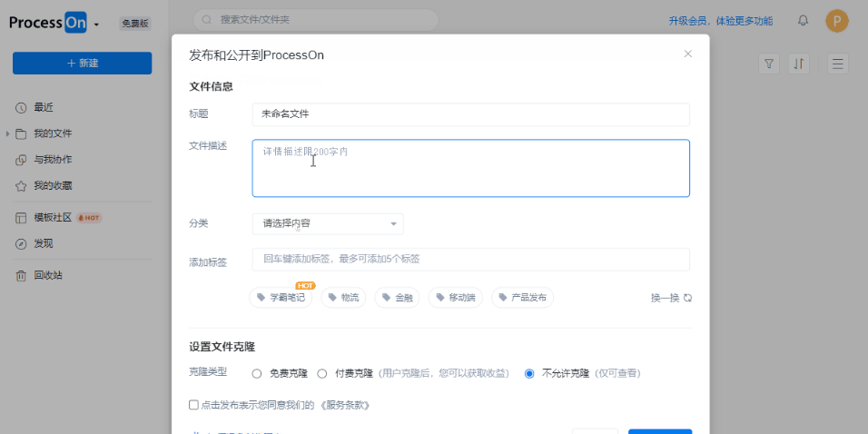Open the user avatar P icon
Viewport: 868px width, 434px height.
click(836, 21)
